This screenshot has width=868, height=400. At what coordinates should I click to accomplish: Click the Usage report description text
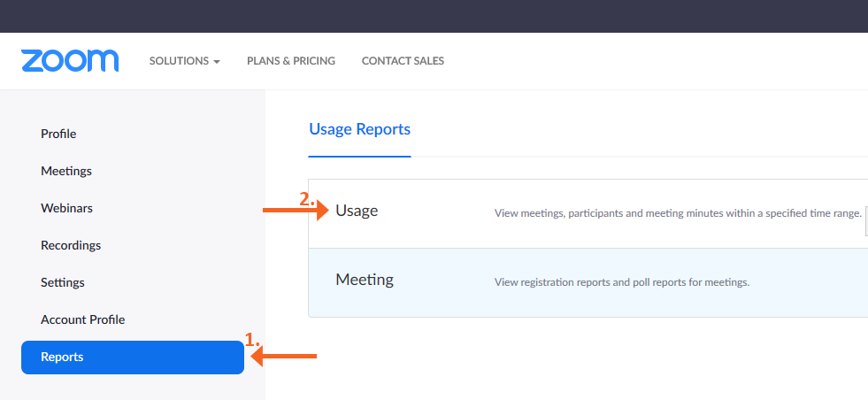click(x=677, y=213)
